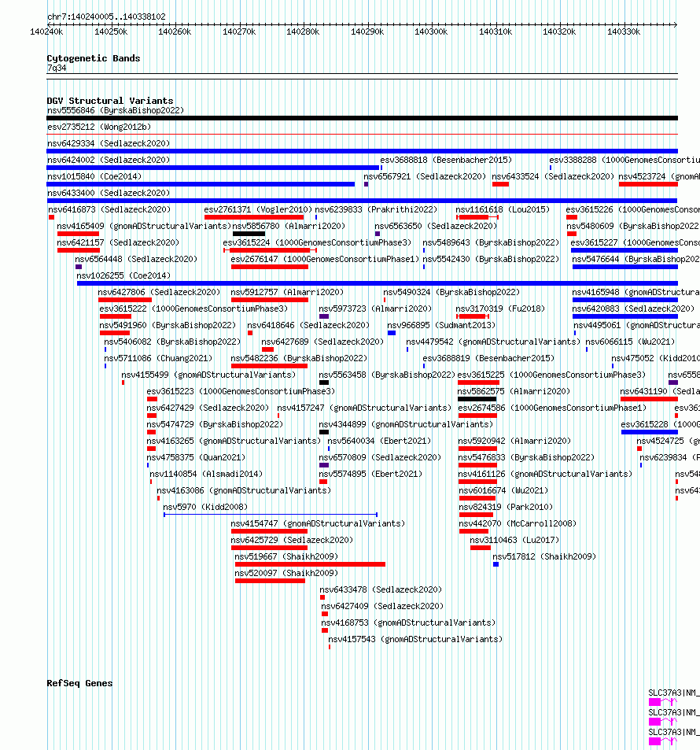Click esv2761371 (Vogler2010) label

[258, 209]
